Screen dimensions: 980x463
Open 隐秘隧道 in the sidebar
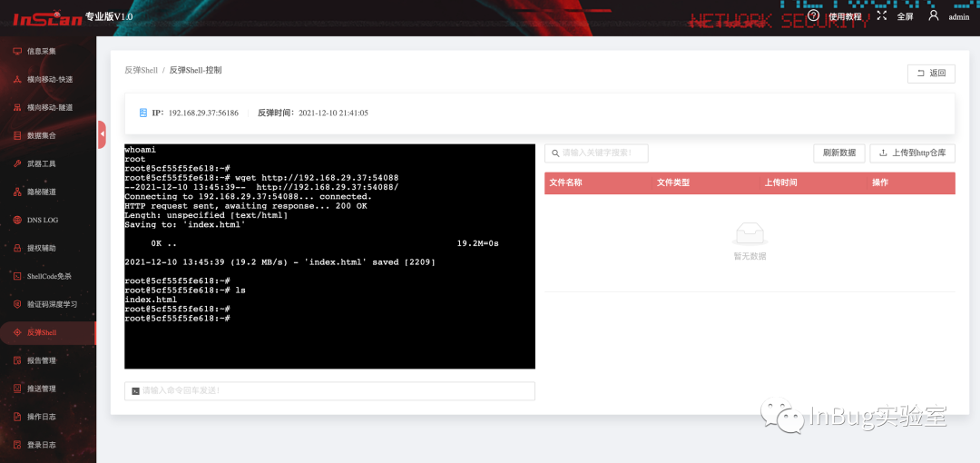pyautogui.click(x=47, y=192)
